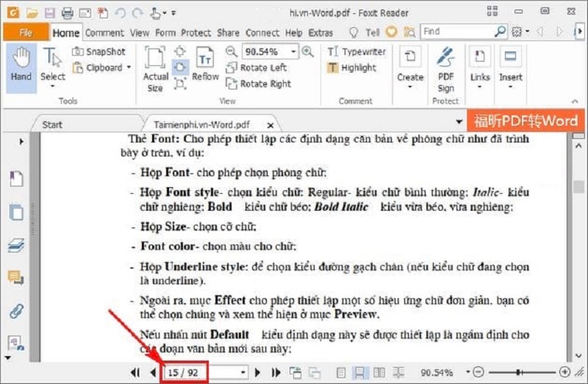This screenshot has height=384, width=588.
Task: Go to the next page
Action: point(258,372)
